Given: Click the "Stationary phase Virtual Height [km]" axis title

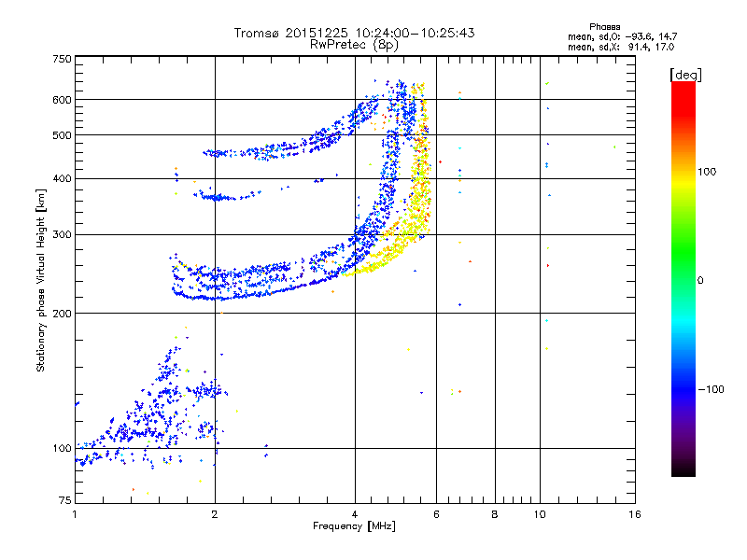Looking at the screenshot, I should 40,281.
